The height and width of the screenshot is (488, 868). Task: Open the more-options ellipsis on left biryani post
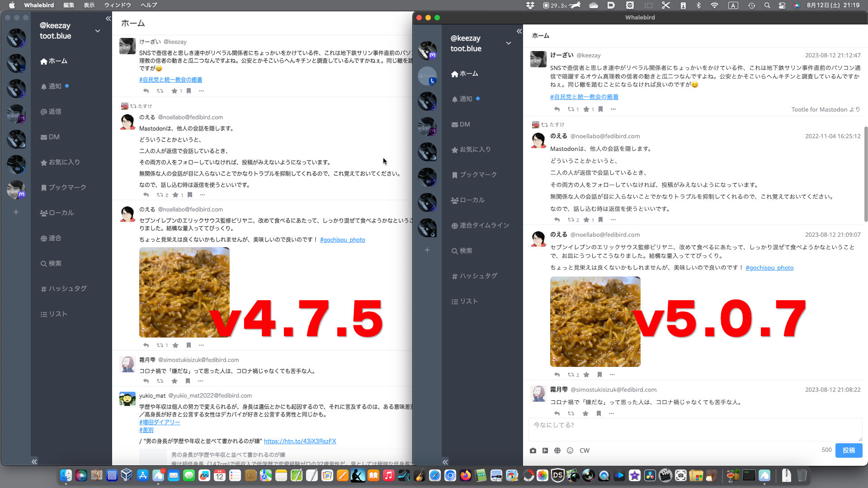[202, 345]
